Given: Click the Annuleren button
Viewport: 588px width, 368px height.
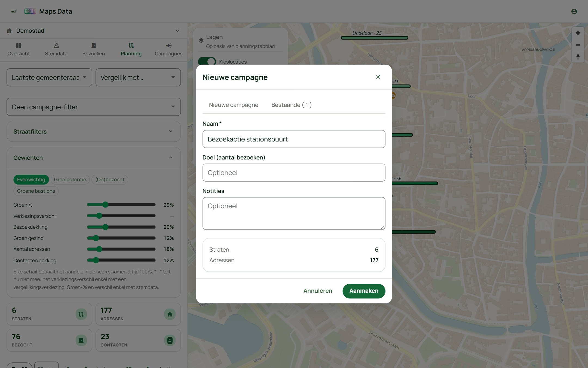Looking at the screenshot, I should [x=318, y=291].
